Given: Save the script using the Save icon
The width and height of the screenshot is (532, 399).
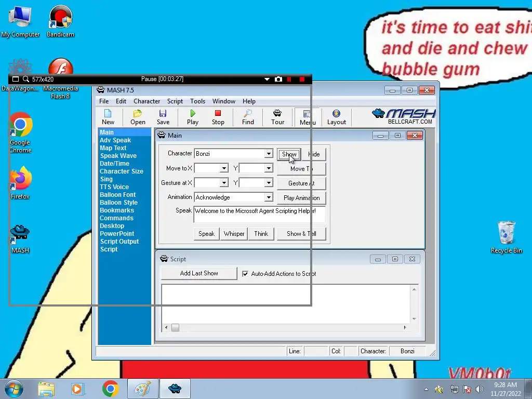Looking at the screenshot, I should tap(163, 117).
